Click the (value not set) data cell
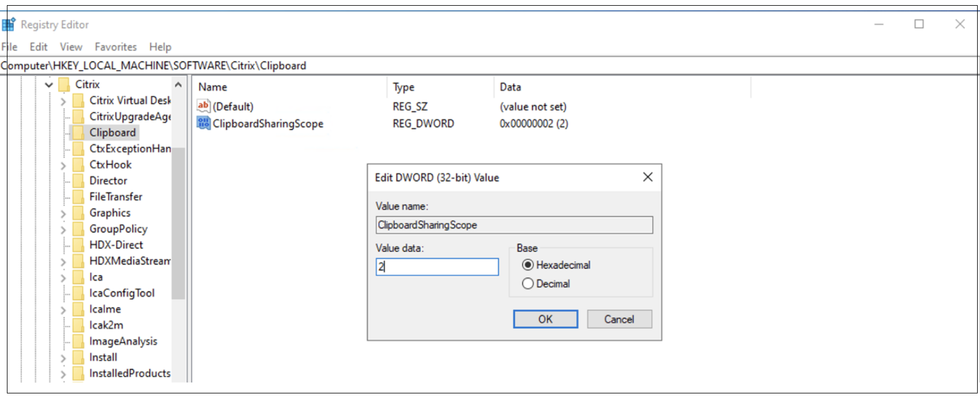This screenshot has height=398, width=980. click(x=533, y=107)
